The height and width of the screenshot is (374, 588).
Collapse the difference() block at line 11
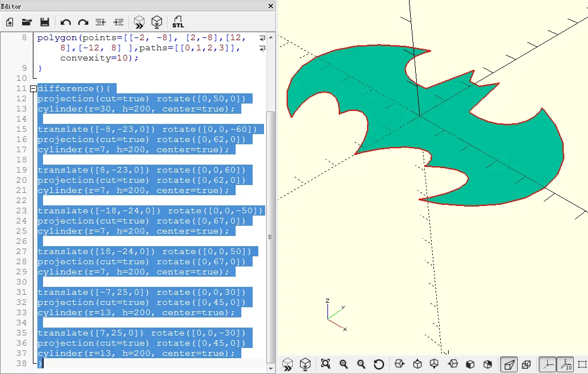[33, 89]
